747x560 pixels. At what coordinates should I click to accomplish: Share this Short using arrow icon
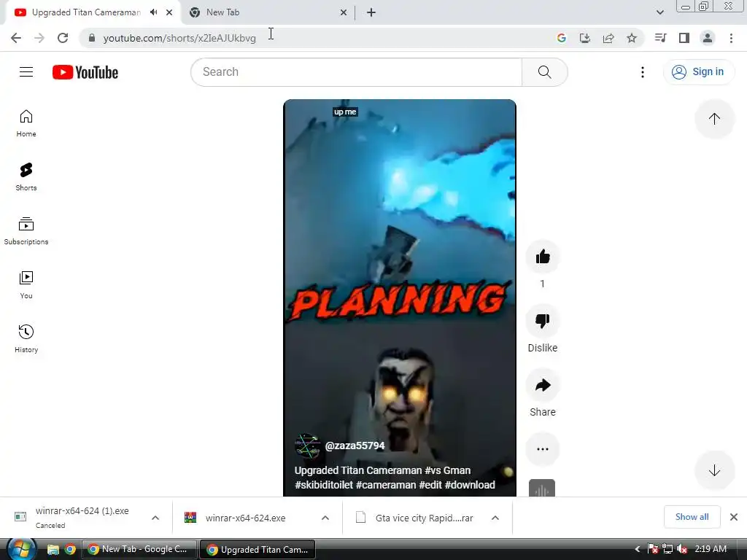543,385
